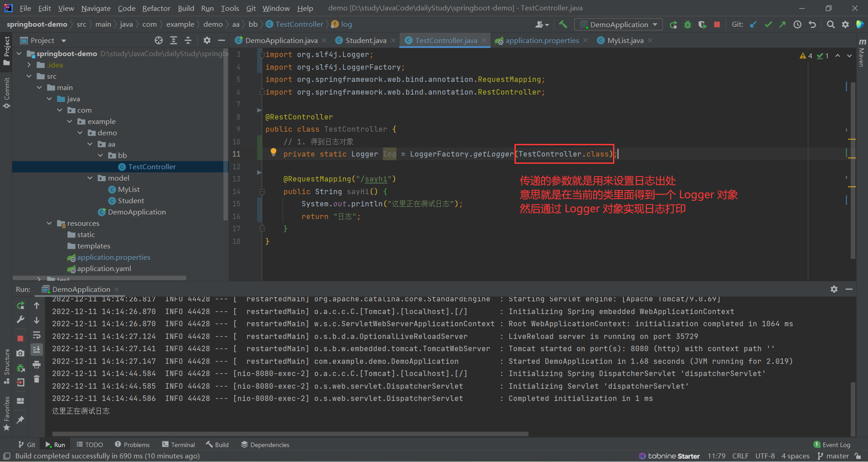This screenshot has width=868, height=462.
Task: Open the TODO tool window
Action: coord(90,445)
